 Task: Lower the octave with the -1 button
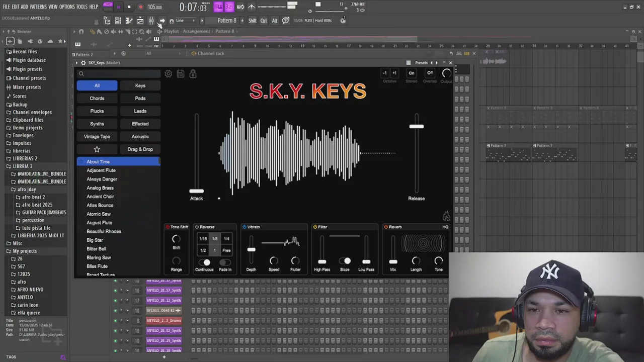pos(385,73)
